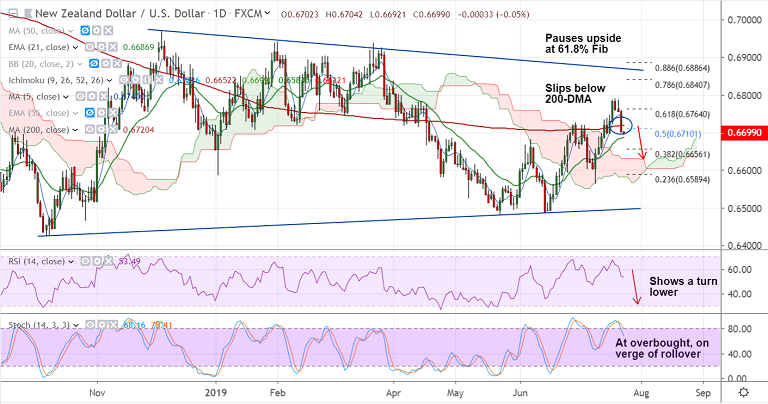The image size is (768, 404).
Task: Select the 'Slips below 200-DMA' annotation
Action: (576, 94)
